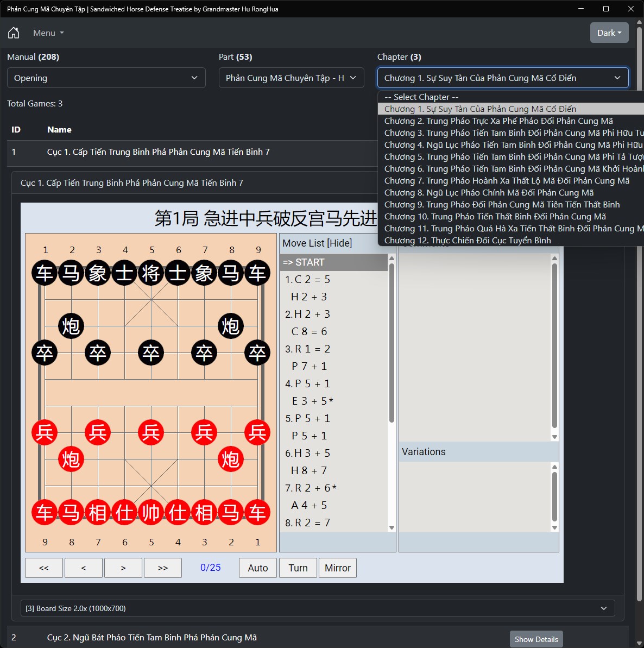Select move 8. R 2 = 7

334,523
